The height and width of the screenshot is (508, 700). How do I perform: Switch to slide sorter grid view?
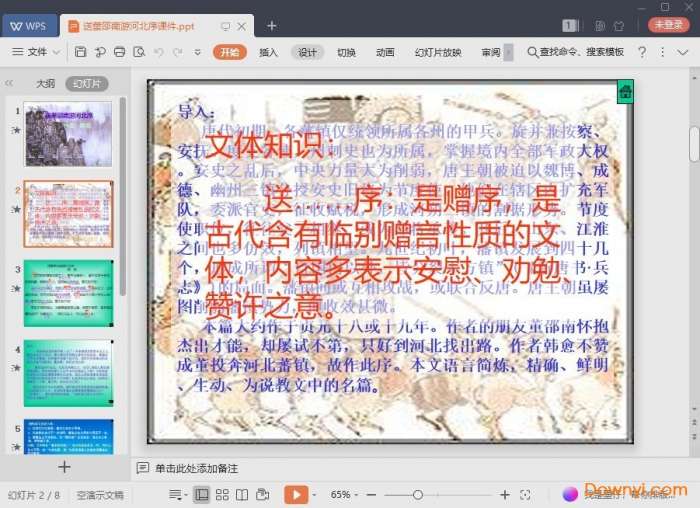tap(222, 494)
